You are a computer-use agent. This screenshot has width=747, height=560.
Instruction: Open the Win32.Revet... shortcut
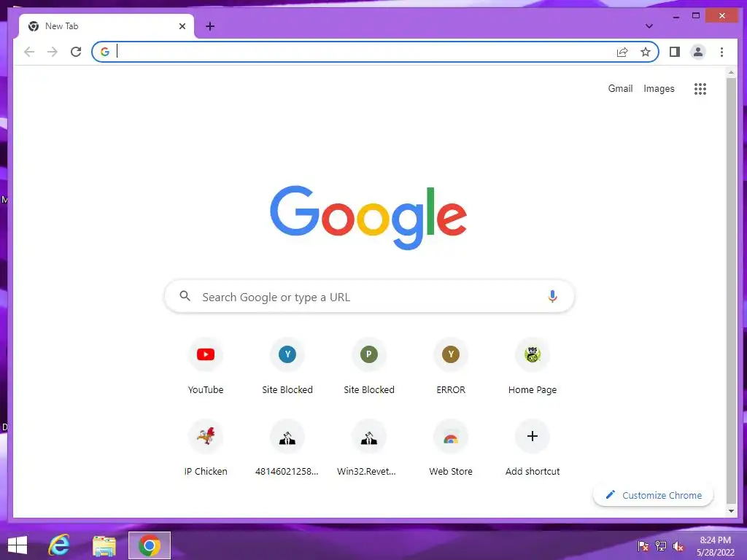tap(368, 448)
